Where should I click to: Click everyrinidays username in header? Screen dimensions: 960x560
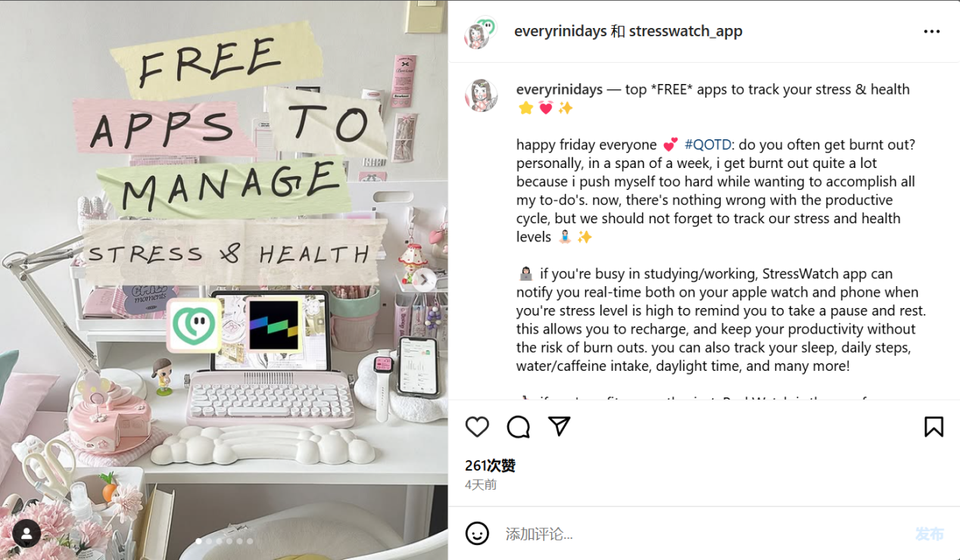click(x=560, y=31)
